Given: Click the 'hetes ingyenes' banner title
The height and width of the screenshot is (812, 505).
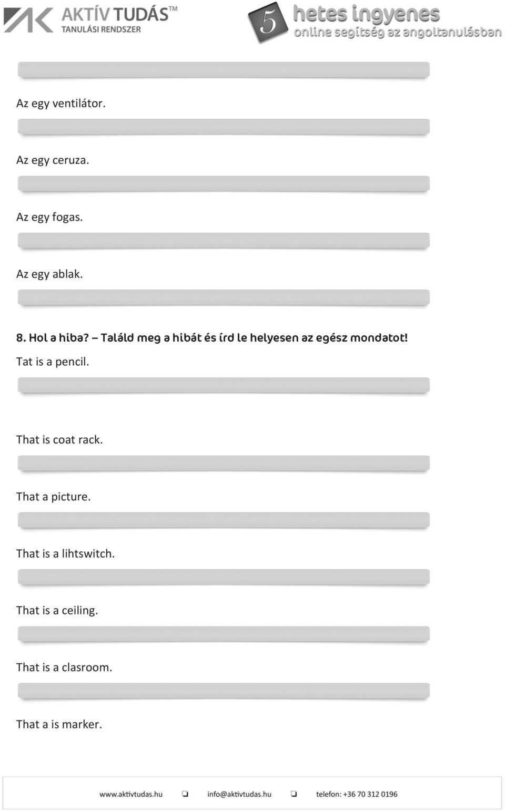Looking at the screenshot, I should coord(366,14).
